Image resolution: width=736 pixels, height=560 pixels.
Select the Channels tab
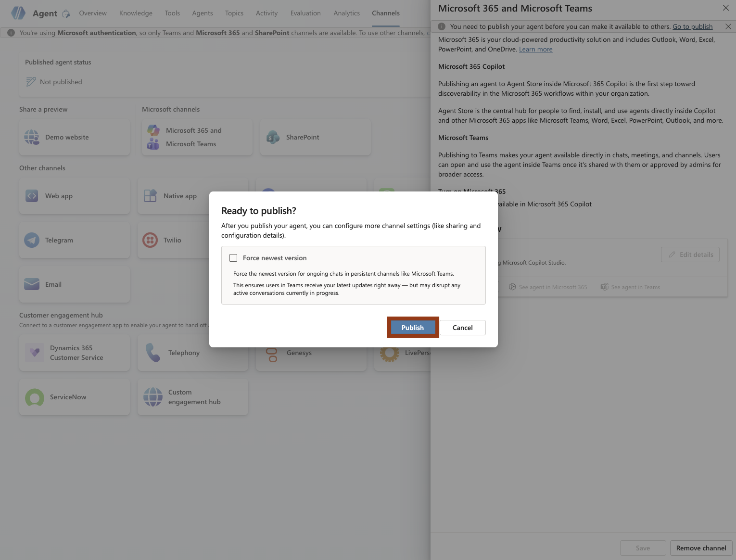click(386, 13)
